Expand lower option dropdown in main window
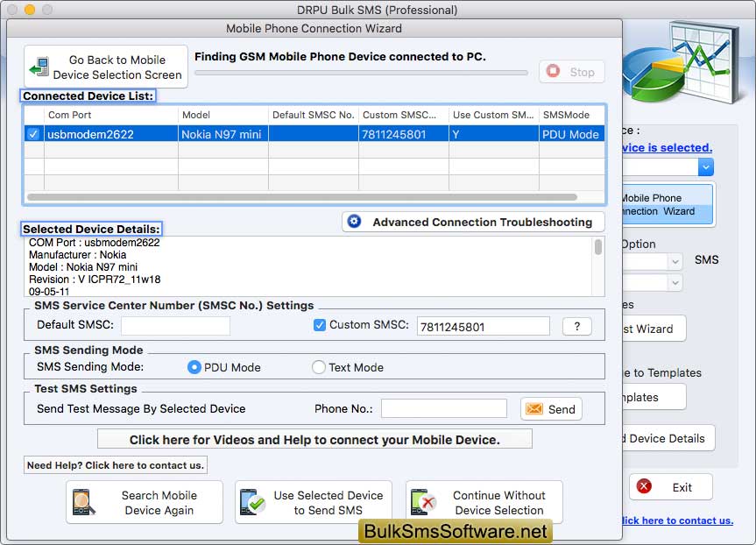756x545 pixels. (x=675, y=283)
